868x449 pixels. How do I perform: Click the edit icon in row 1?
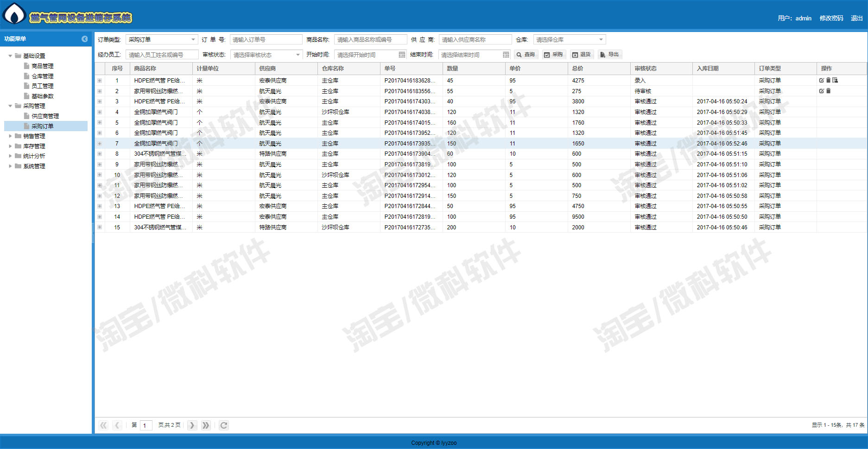point(822,81)
